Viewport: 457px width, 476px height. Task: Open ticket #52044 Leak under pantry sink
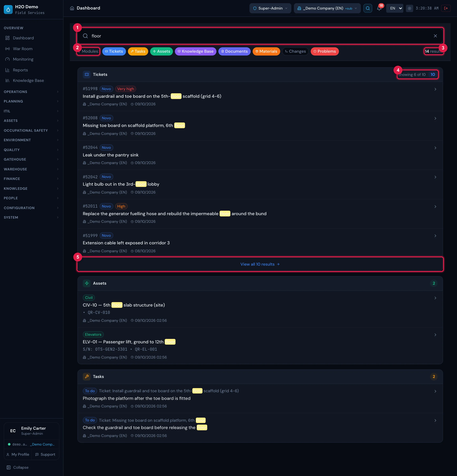260,155
